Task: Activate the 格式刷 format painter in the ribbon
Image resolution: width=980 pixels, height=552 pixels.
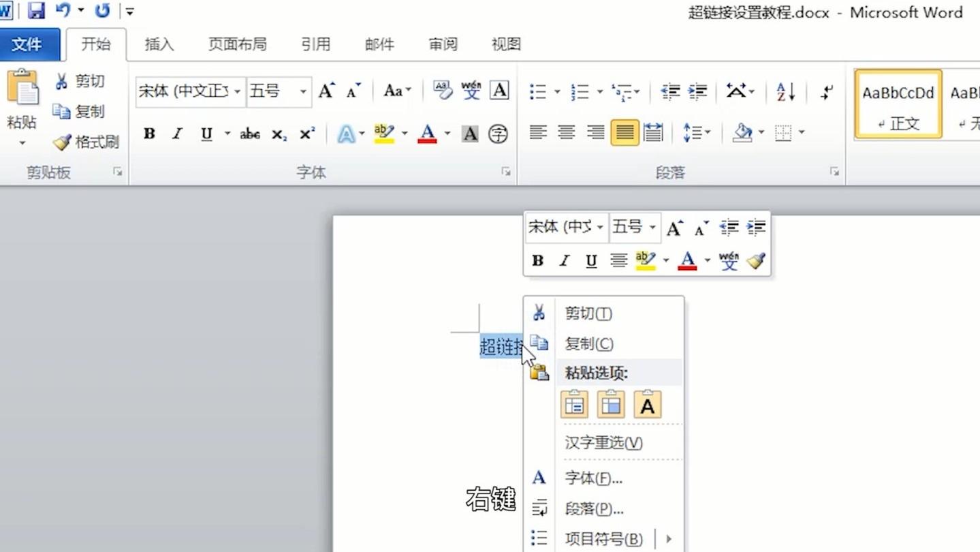Action: coord(86,142)
